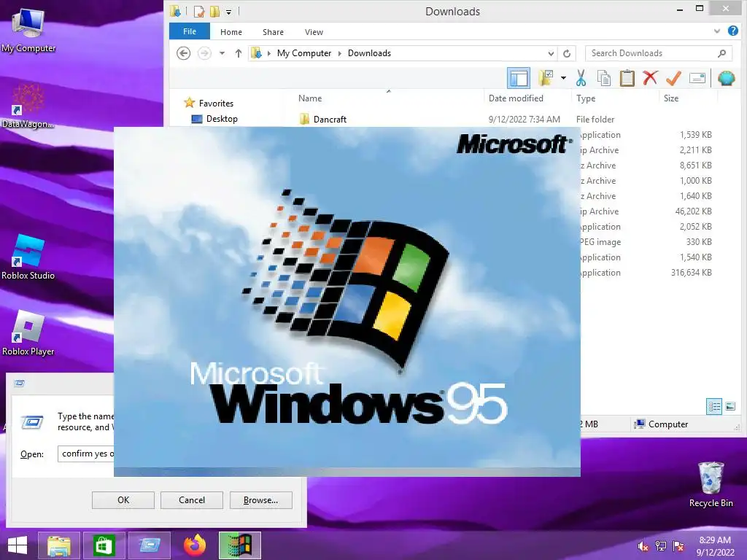Click the 46,202 KB size cell

pos(693,211)
